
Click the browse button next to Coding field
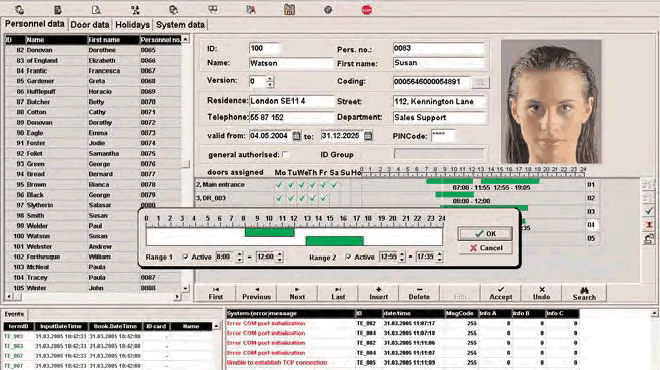(480, 83)
